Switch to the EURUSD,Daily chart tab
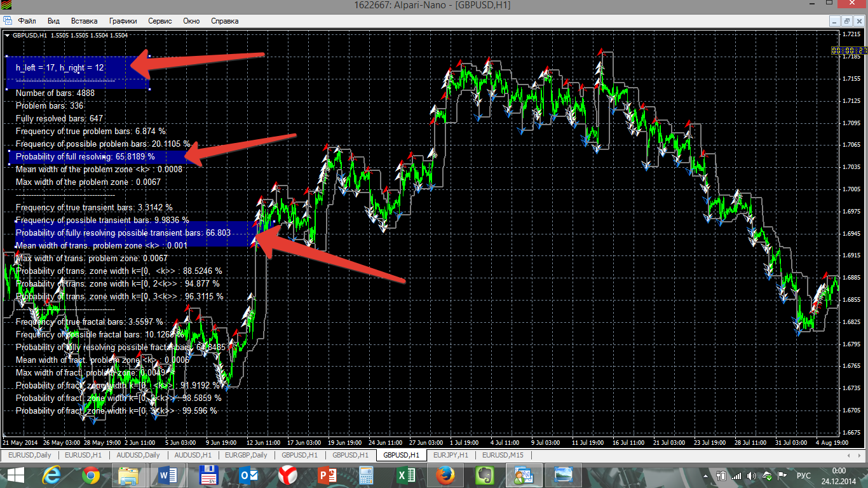Image resolution: width=868 pixels, height=488 pixels. click(x=30, y=455)
